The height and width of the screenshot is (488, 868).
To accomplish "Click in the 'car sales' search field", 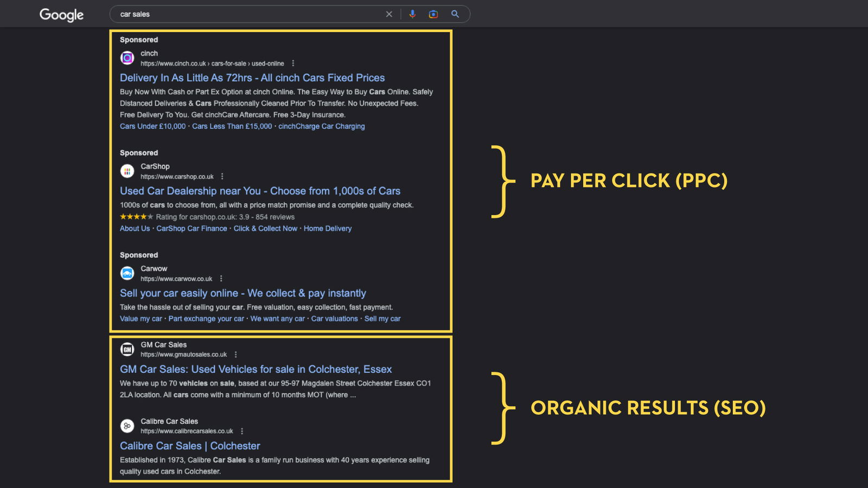I will [244, 14].
